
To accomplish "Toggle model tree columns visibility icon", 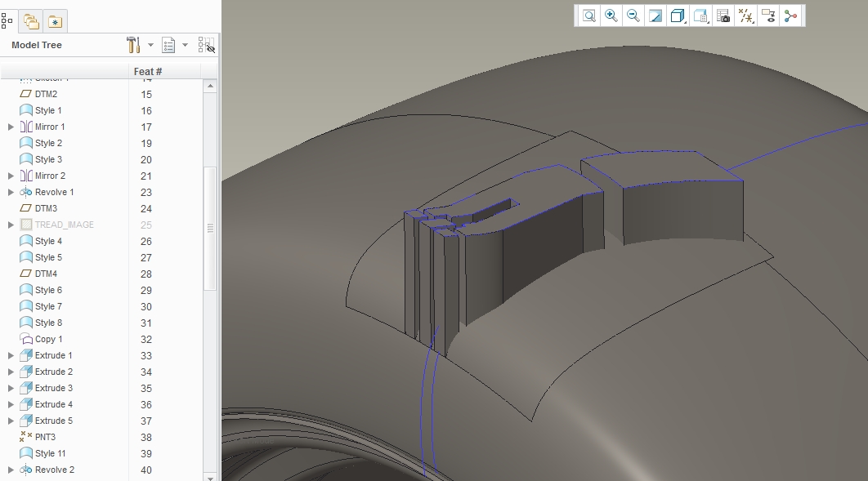I will (x=207, y=46).
